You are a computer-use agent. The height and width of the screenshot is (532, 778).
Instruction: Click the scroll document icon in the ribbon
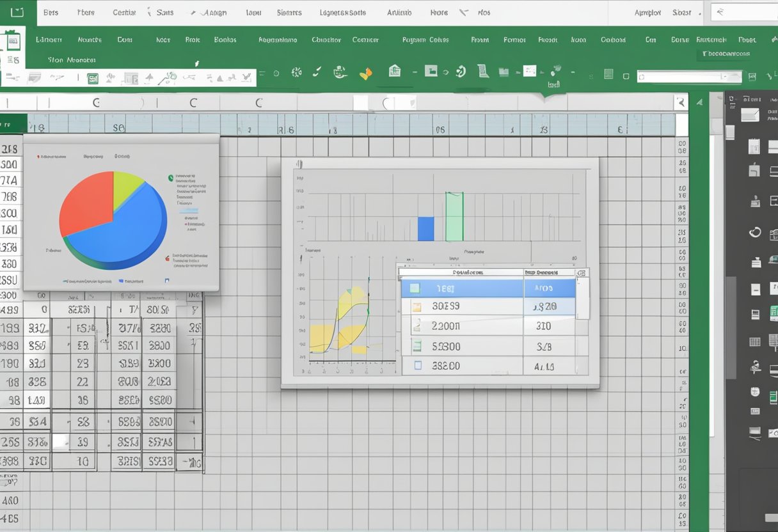pos(482,72)
